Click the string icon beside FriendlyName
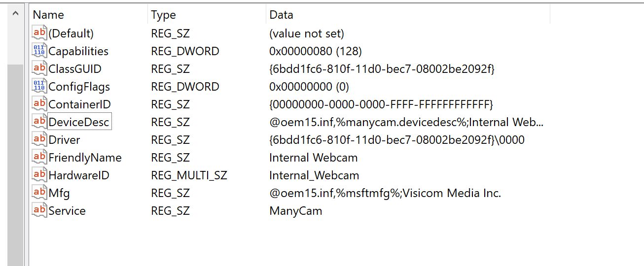644x266 pixels. (x=39, y=158)
